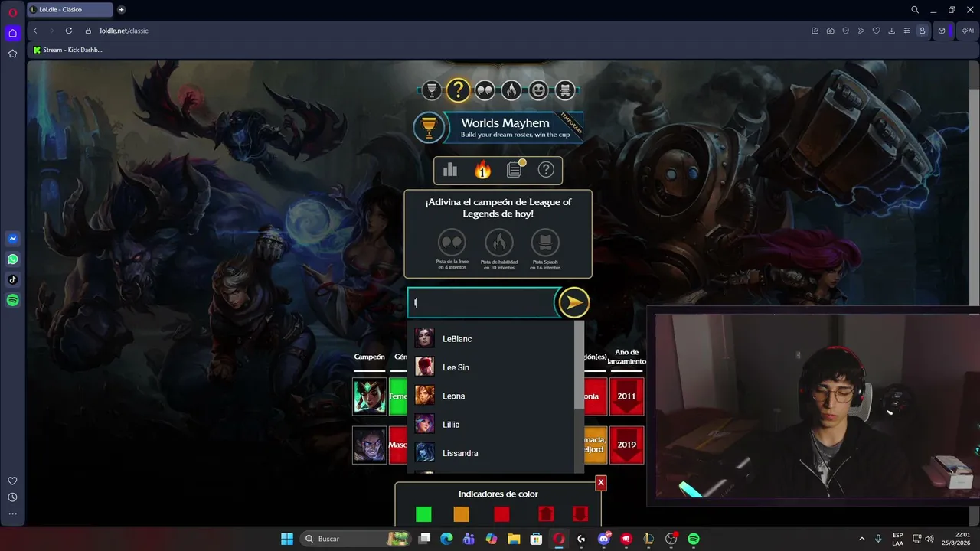Switch to the Splash hat-and-glasses mode icon

[565, 90]
